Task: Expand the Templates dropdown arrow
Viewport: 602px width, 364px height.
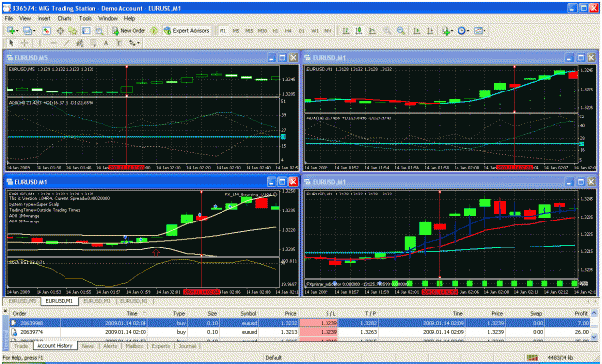Action: coord(484,31)
